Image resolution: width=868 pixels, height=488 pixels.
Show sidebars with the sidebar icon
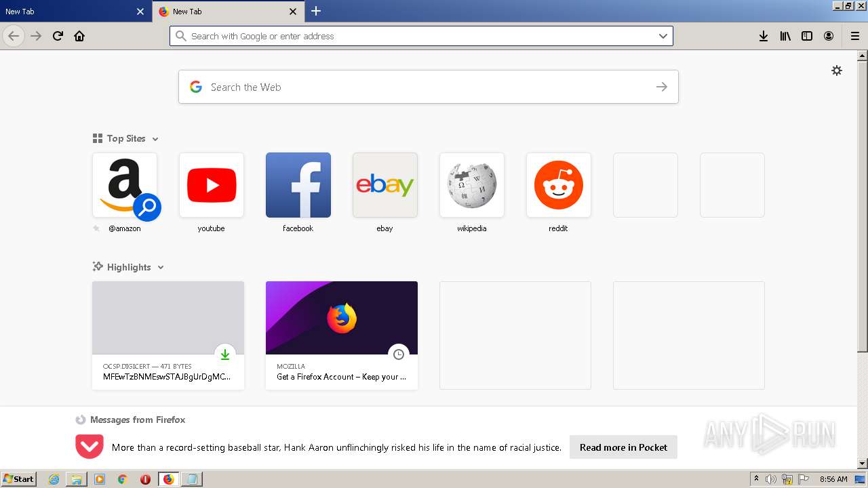807,36
